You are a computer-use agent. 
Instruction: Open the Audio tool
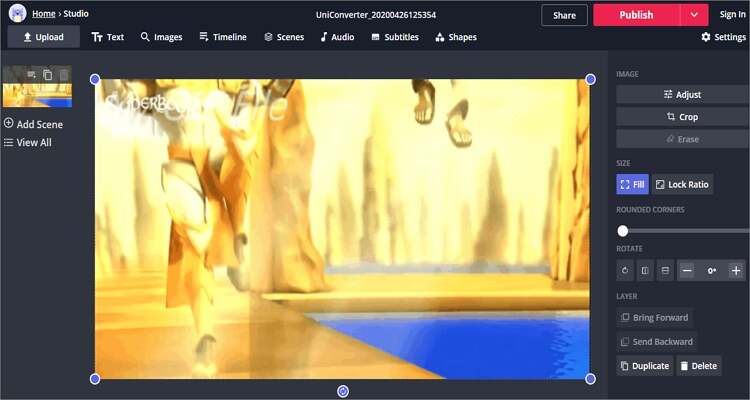point(337,37)
